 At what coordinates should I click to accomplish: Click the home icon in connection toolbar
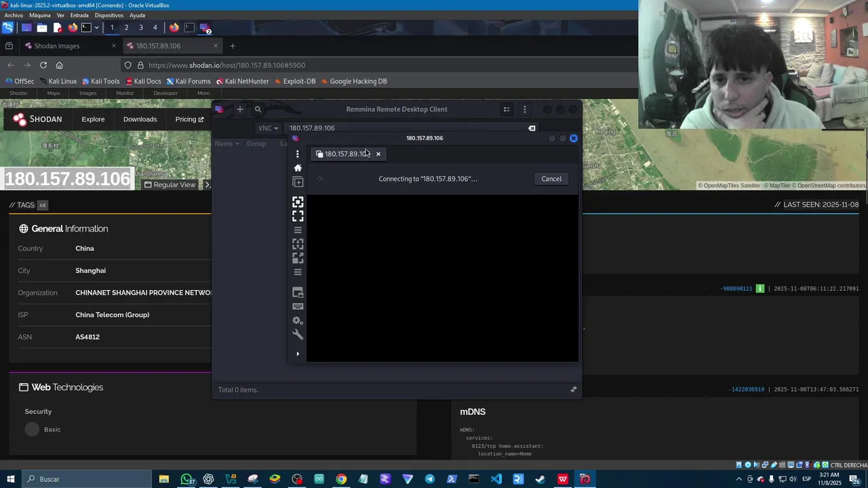[x=298, y=167]
